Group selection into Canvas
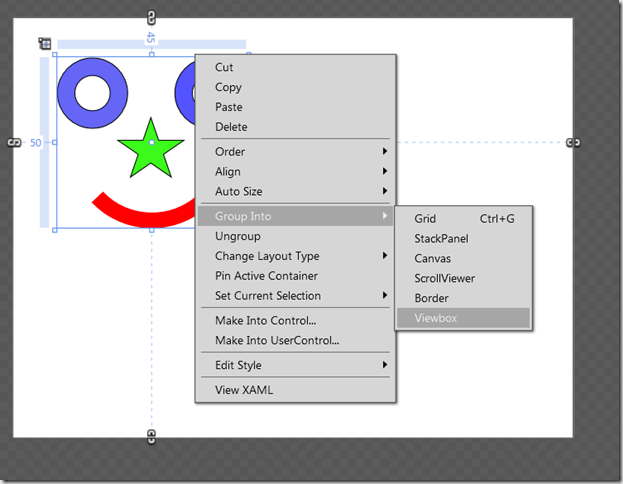This screenshot has width=623, height=484. tap(463, 258)
